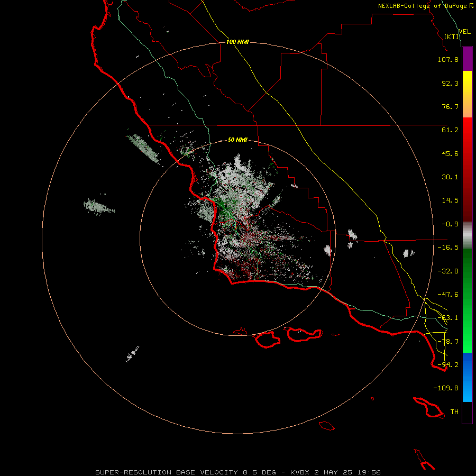Image resolution: width=476 pixels, height=476 pixels.
Task: Click the 100 NMI range ring label
Action: [237, 42]
